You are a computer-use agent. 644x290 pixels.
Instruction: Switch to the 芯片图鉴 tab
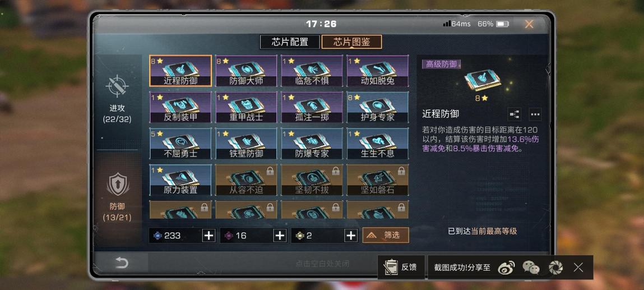(x=351, y=42)
